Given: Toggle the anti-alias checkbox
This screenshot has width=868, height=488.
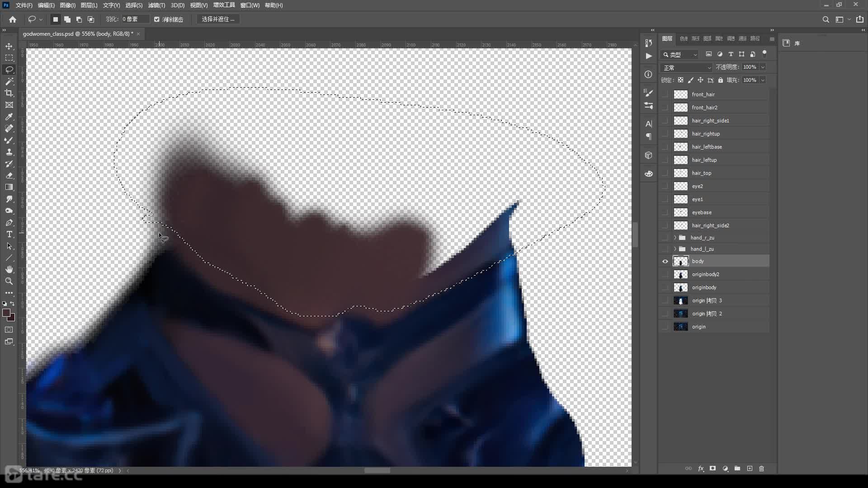Looking at the screenshot, I should 157,19.
